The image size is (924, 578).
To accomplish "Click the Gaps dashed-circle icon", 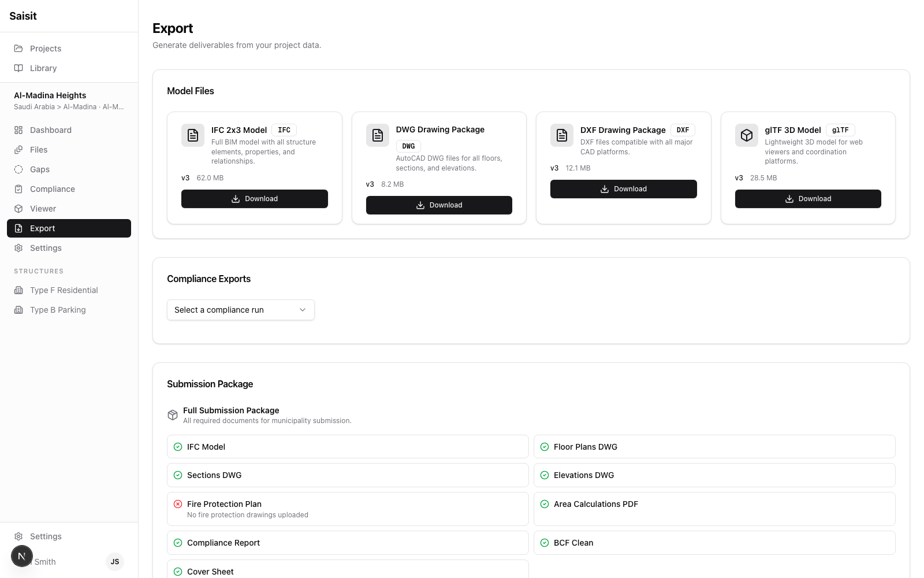I will coord(18,169).
